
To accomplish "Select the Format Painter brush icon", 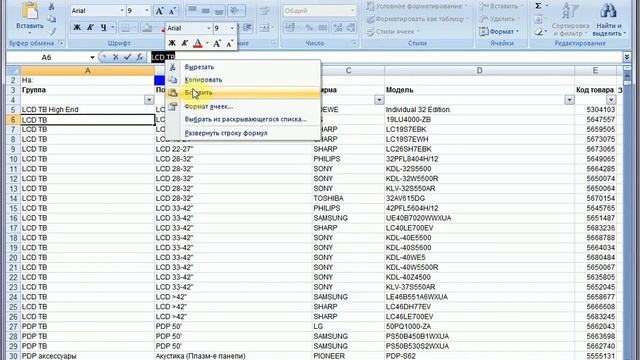I will point(51,31).
